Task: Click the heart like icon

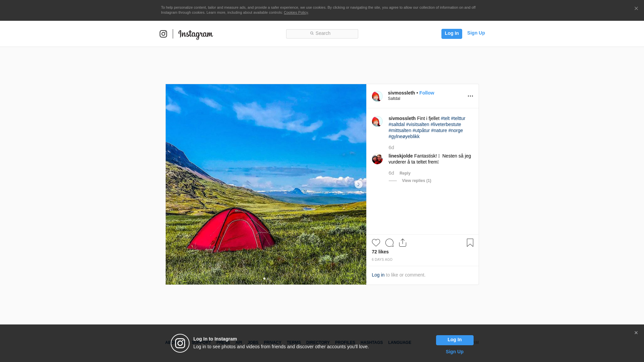Action: pyautogui.click(x=376, y=243)
